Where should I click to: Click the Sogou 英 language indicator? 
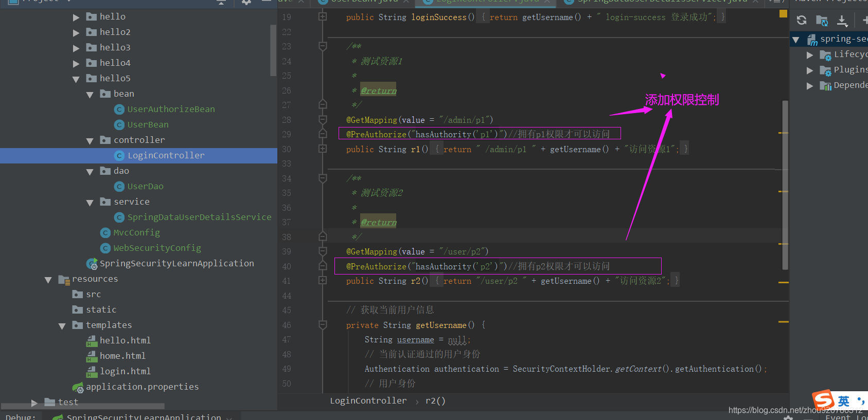(x=844, y=401)
